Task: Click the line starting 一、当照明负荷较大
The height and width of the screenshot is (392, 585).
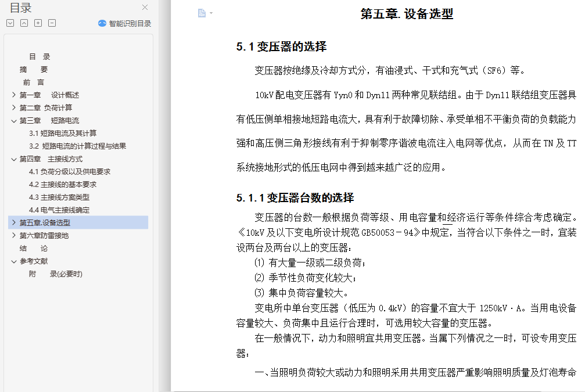Action: [x=415, y=372]
